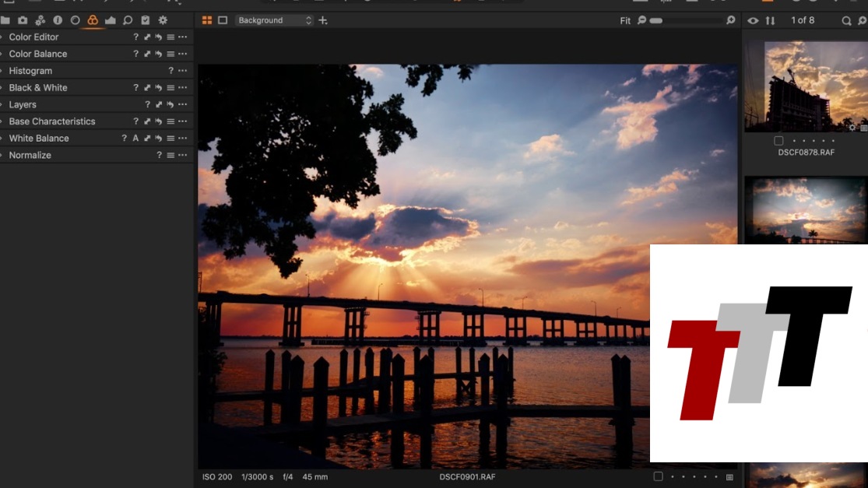Viewport: 868px width, 488px height.
Task: Toggle browser eye visibility icon
Action: (x=753, y=21)
